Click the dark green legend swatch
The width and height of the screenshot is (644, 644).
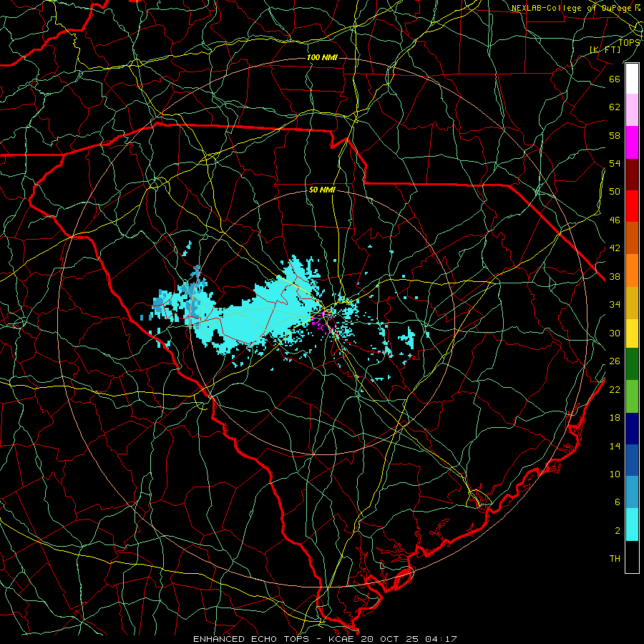[x=632, y=364]
